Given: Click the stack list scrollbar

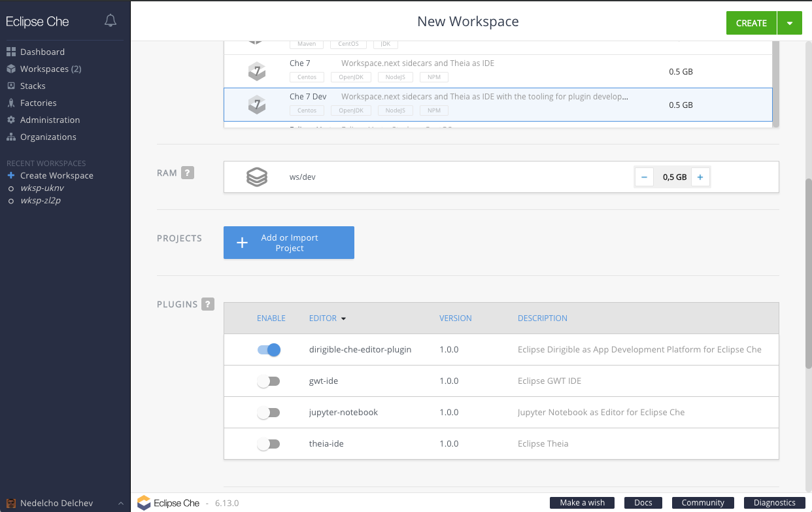Looking at the screenshot, I should click(775, 85).
